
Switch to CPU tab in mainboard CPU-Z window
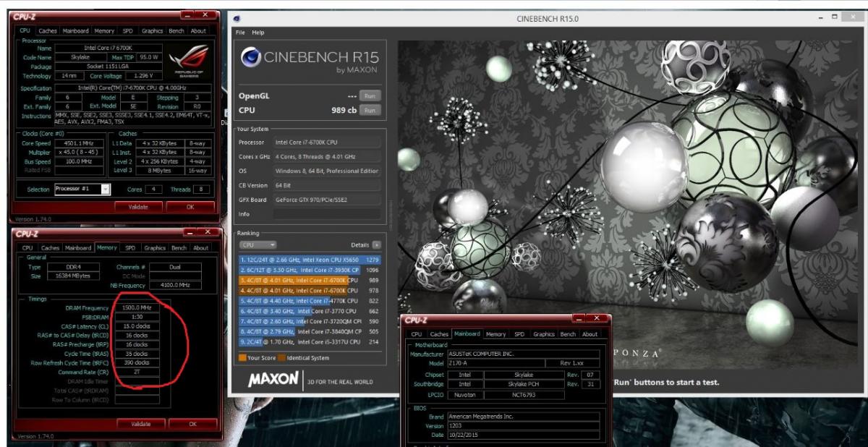pos(417,334)
